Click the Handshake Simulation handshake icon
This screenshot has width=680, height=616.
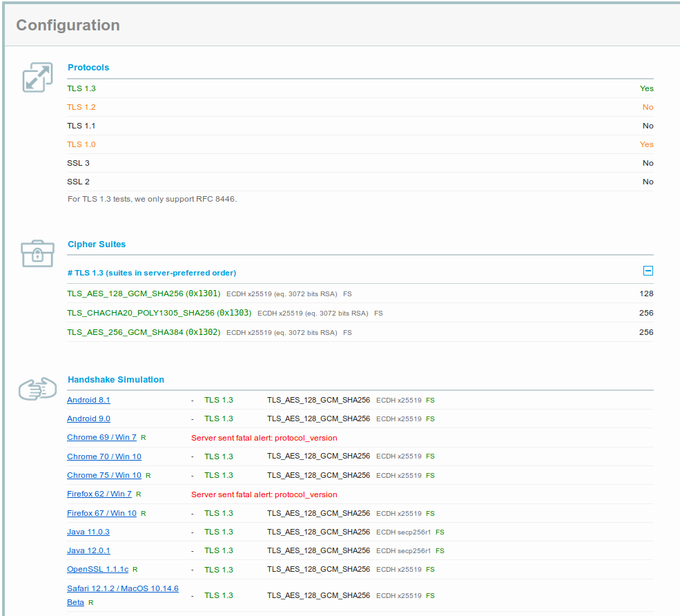pyautogui.click(x=37, y=389)
